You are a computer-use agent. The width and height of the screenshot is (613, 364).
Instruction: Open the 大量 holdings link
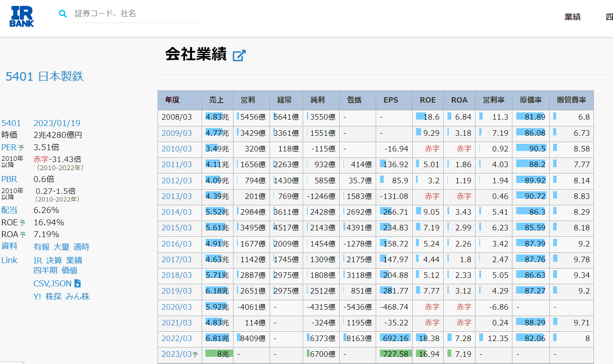click(x=62, y=247)
